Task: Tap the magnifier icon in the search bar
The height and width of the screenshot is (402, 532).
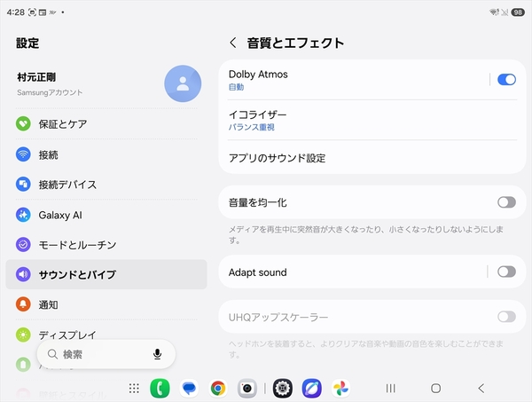Action: tap(52, 354)
